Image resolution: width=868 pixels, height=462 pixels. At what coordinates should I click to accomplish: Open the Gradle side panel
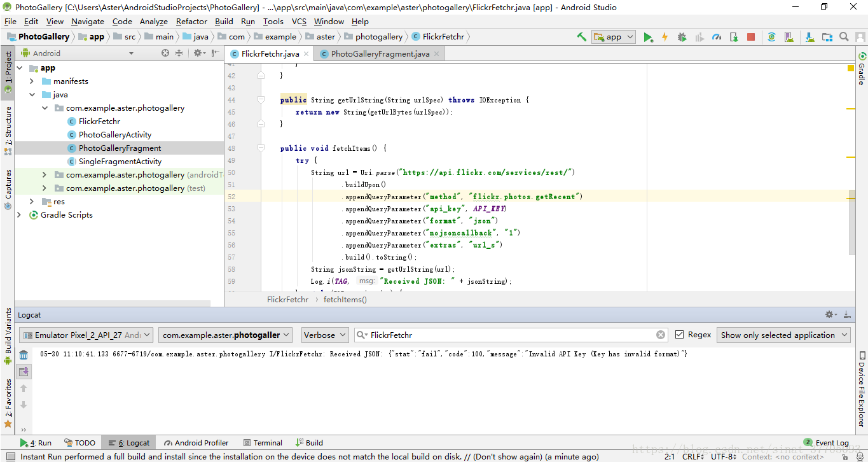(862, 67)
